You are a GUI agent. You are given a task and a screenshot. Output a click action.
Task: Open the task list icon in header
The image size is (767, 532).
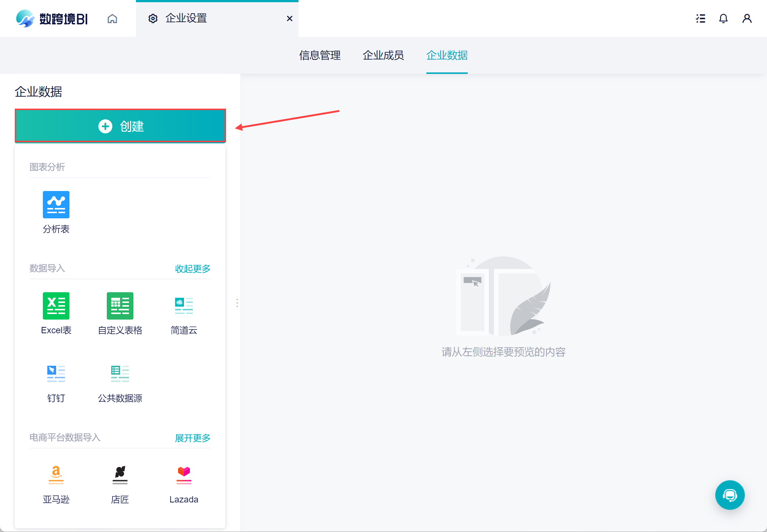(700, 18)
